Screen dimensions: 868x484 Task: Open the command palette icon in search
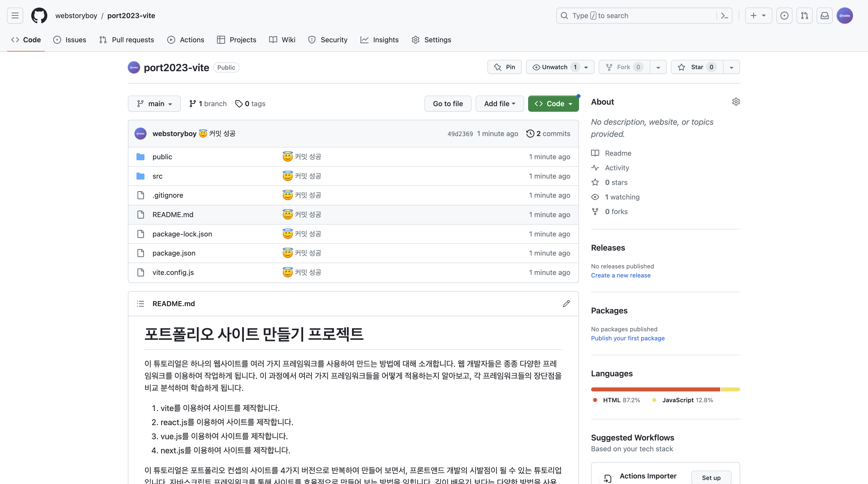point(725,16)
